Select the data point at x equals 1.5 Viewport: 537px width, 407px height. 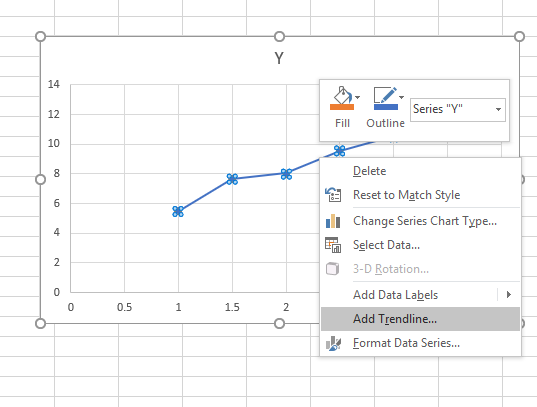232,179
